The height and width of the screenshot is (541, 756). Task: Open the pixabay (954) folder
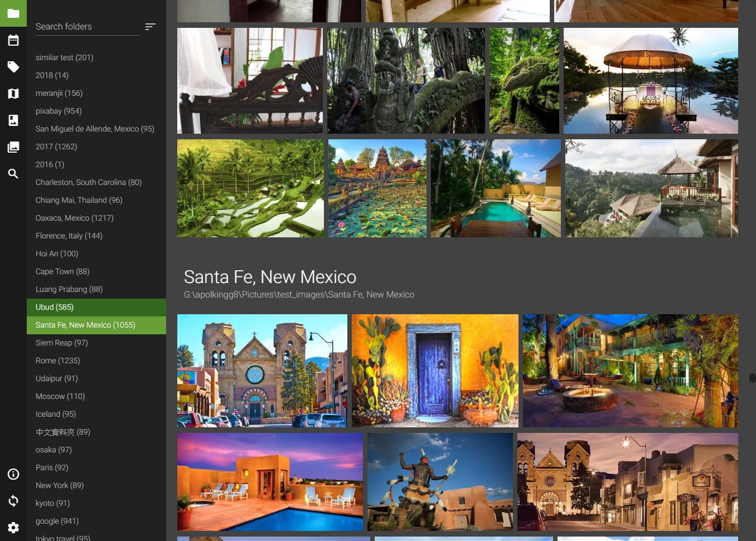coord(59,111)
